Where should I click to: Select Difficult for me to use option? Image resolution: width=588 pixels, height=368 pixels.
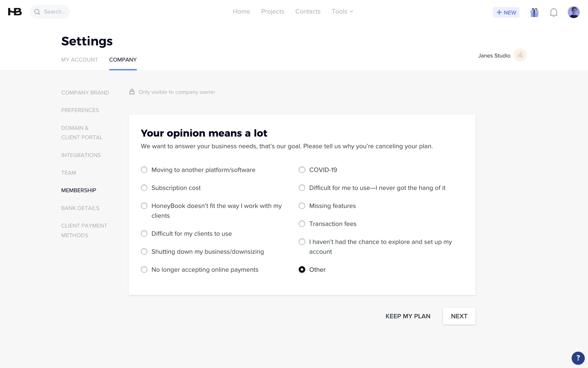[302, 188]
